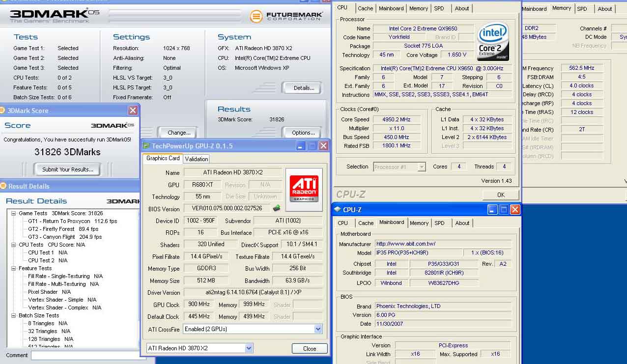Select Vertex Shader - Complex row
Image resolution: width=627 pixels, height=364 pixels.
(x=64, y=308)
